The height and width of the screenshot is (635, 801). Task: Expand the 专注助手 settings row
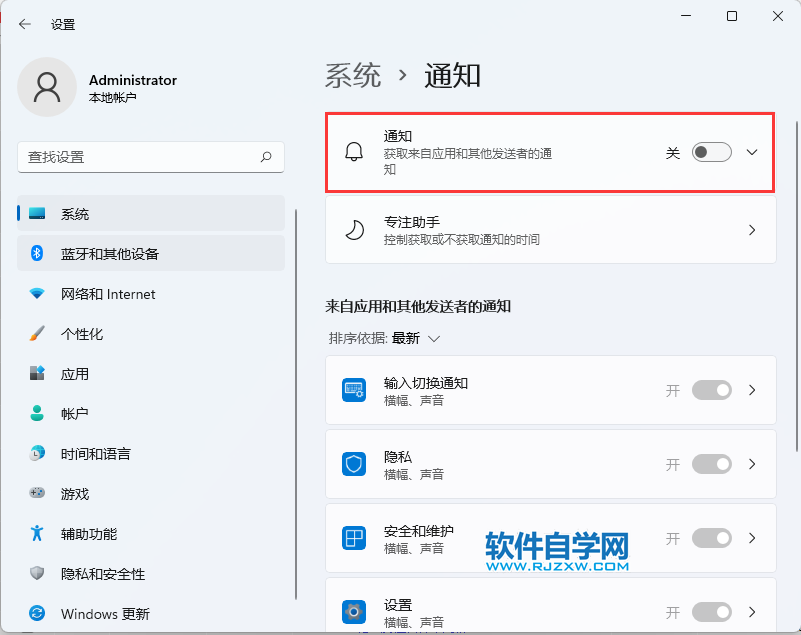751,229
